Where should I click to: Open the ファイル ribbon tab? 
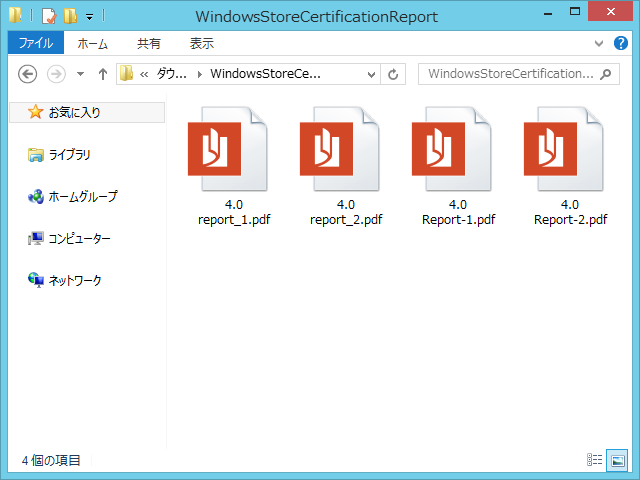pos(36,43)
